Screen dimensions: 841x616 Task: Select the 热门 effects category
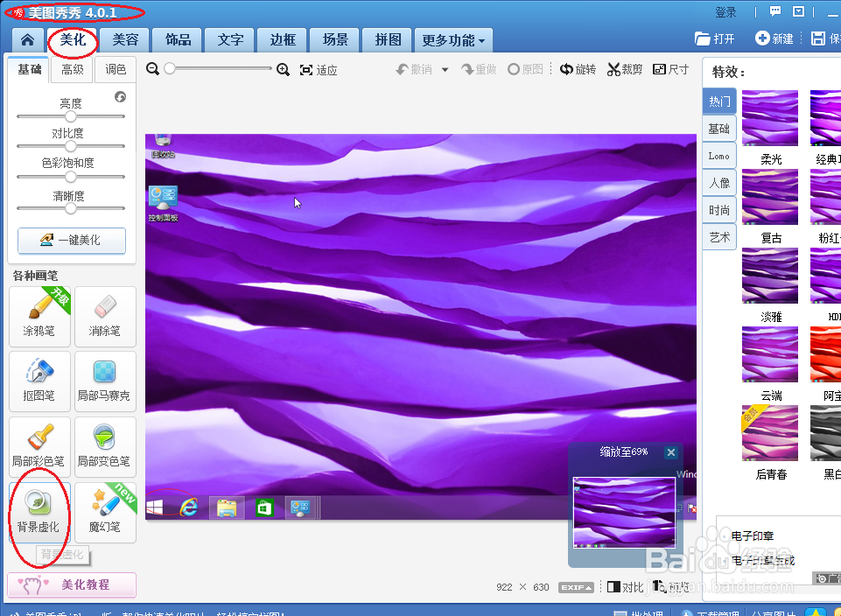719,101
